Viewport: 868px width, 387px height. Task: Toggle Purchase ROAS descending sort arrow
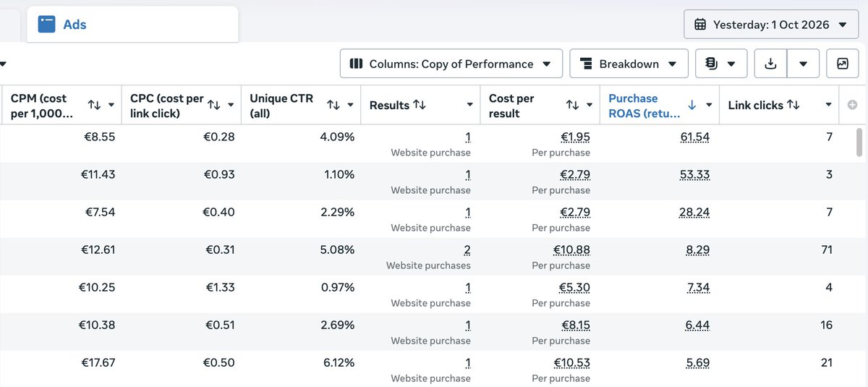[692, 105]
